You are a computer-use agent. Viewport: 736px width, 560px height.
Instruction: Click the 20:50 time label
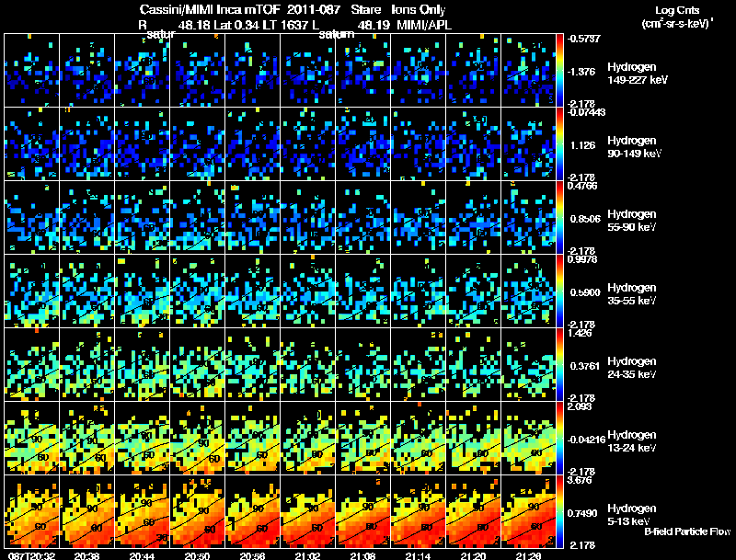coord(198,555)
